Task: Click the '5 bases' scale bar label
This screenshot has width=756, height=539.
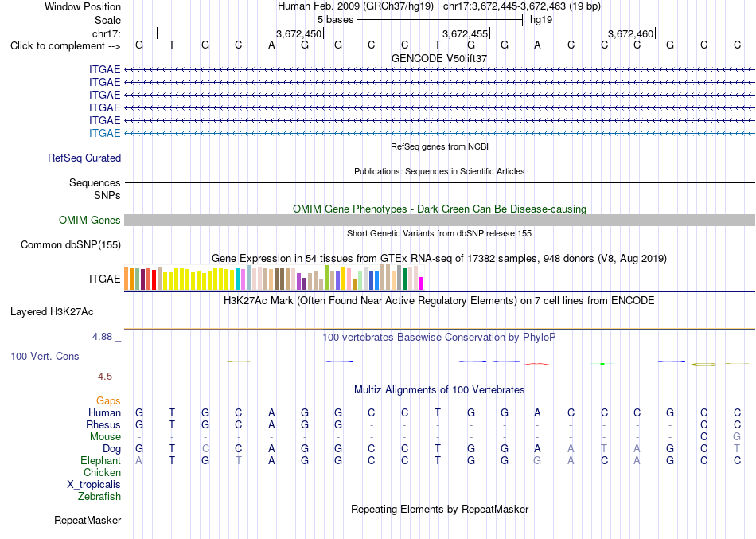Action: pyautogui.click(x=335, y=20)
